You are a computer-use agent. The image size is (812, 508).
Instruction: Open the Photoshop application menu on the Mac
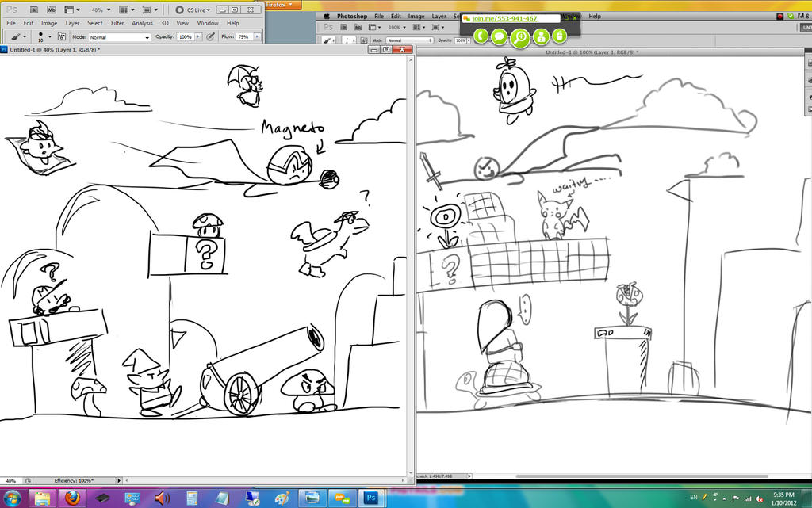click(351, 16)
